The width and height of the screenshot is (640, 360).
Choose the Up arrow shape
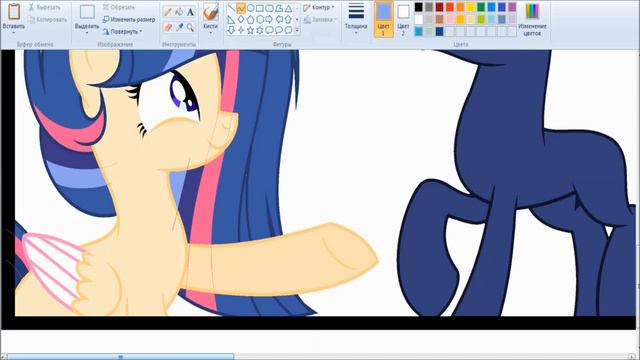(288, 19)
